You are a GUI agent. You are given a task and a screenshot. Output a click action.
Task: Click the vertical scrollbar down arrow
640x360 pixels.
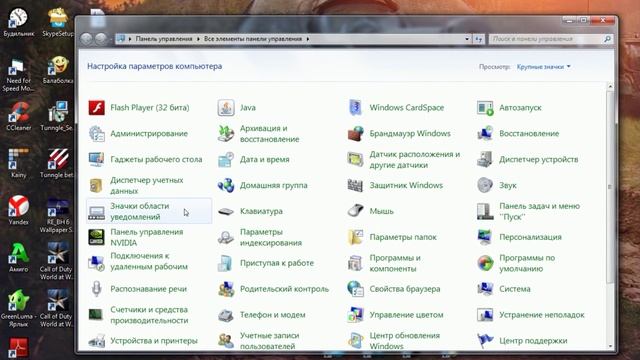pos(610,347)
